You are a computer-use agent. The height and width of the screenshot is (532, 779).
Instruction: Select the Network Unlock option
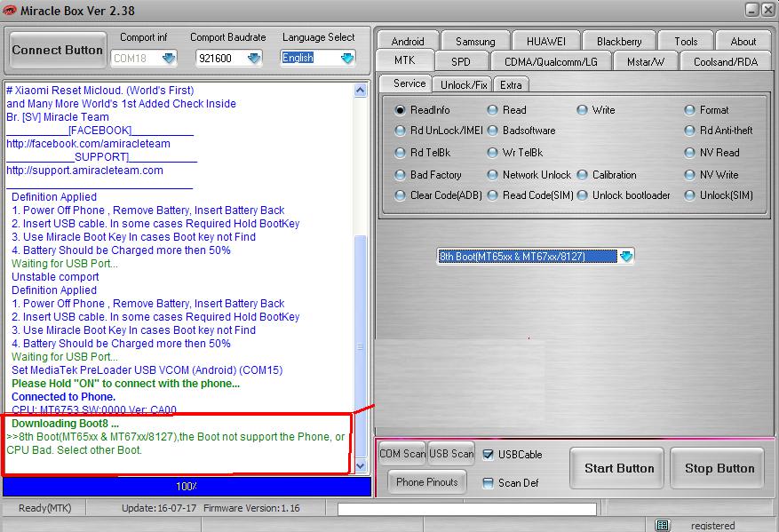coord(492,175)
